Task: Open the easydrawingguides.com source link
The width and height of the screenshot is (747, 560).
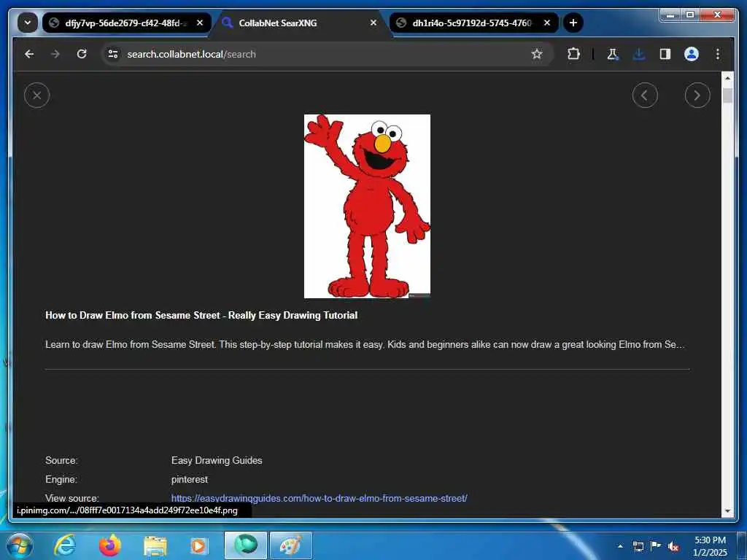Action: 320,498
